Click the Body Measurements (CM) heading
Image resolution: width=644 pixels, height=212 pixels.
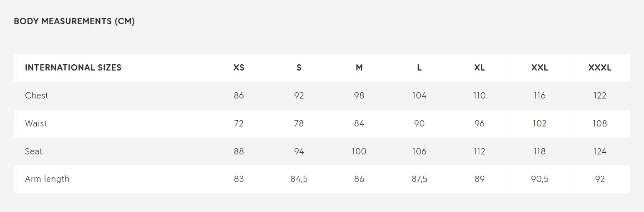pyautogui.click(x=74, y=21)
